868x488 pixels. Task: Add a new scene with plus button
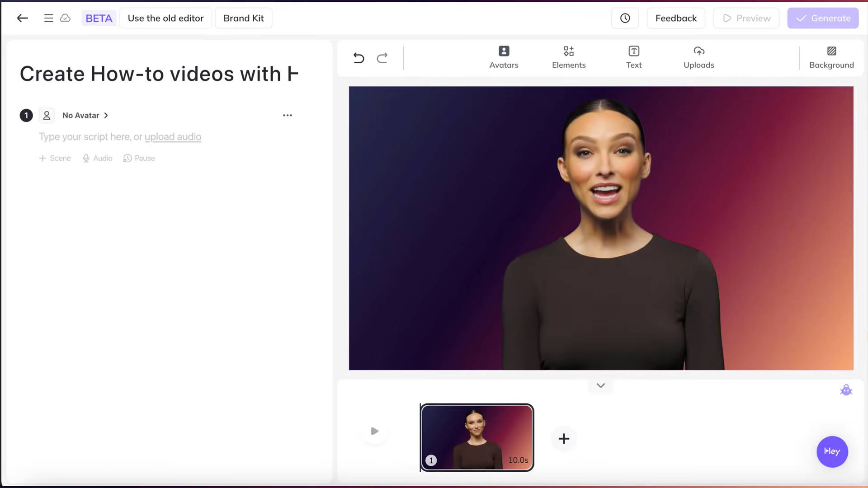(x=563, y=438)
